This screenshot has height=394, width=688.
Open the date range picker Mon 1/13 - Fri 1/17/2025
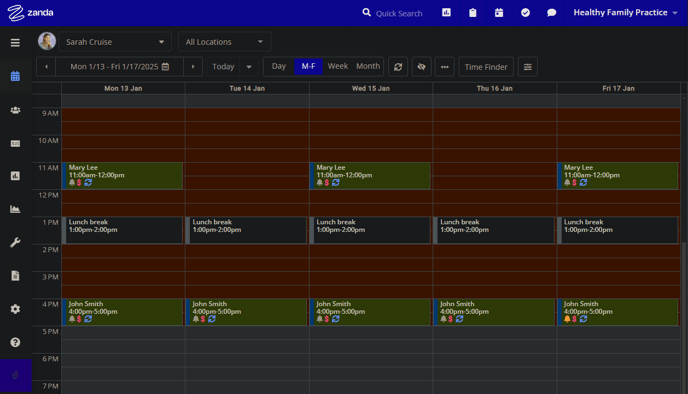pyautogui.click(x=119, y=67)
